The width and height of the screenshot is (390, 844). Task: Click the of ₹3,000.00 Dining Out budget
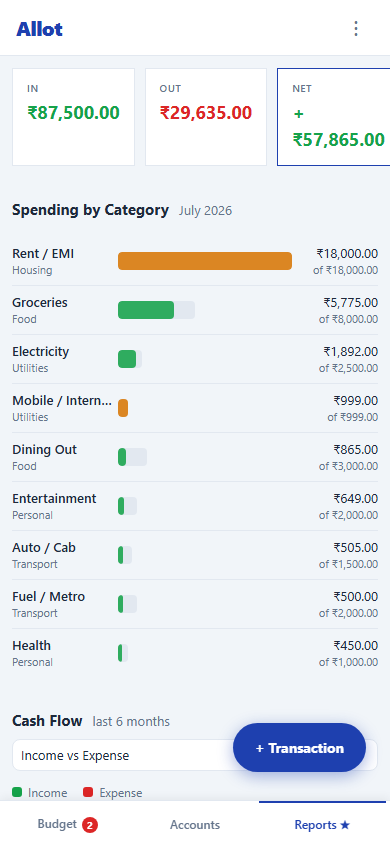[349, 466]
